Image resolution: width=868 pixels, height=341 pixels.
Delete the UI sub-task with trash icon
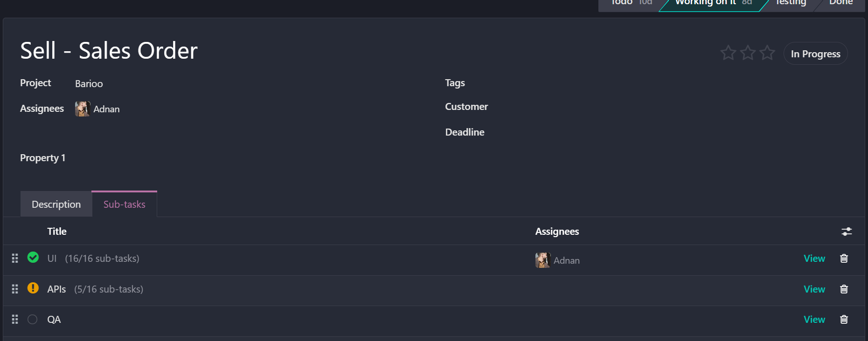pyautogui.click(x=844, y=259)
